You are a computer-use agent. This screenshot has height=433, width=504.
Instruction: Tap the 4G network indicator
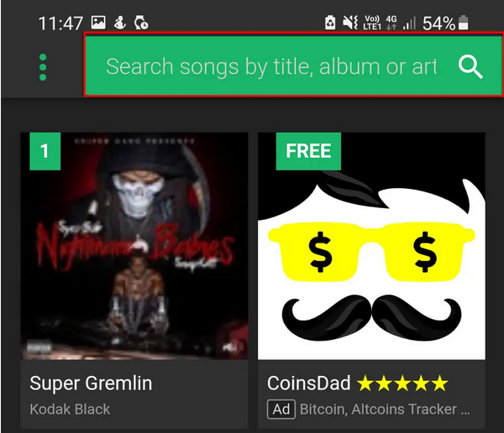[391, 23]
